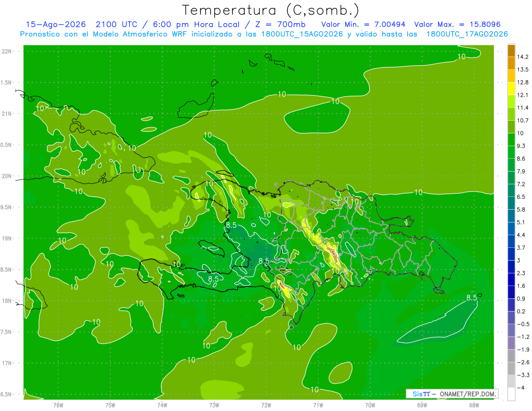Pick the gray legend band between -3.3 and -2.6

coord(511,368)
